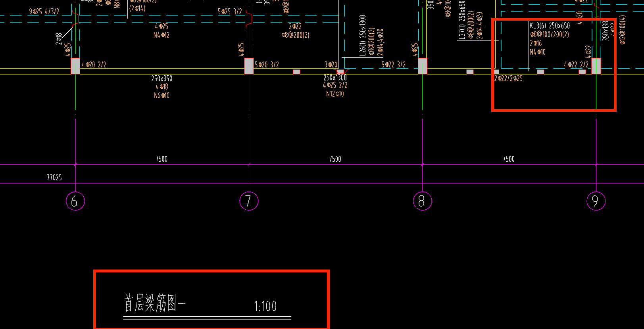Click the horizontal Φ8@200(2) stirrup label
The width and height of the screenshot is (644, 329).
295,35
